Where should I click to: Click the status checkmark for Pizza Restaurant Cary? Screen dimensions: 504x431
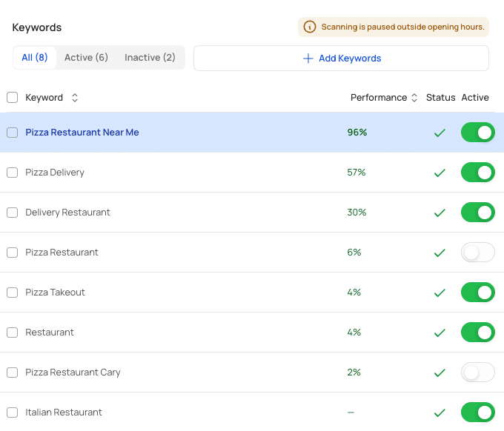pyautogui.click(x=440, y=372)
